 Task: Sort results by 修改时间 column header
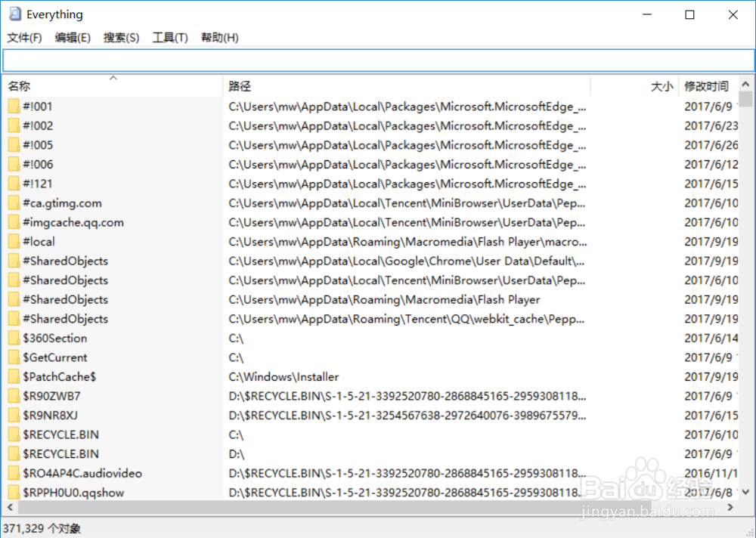click(708, 86)
